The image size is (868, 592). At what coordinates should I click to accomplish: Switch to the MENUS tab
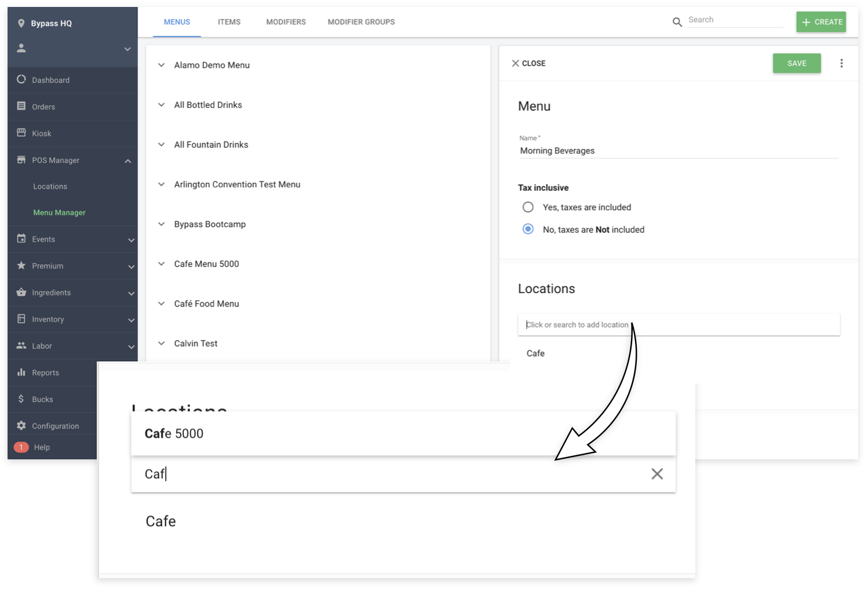click(177, 22)
